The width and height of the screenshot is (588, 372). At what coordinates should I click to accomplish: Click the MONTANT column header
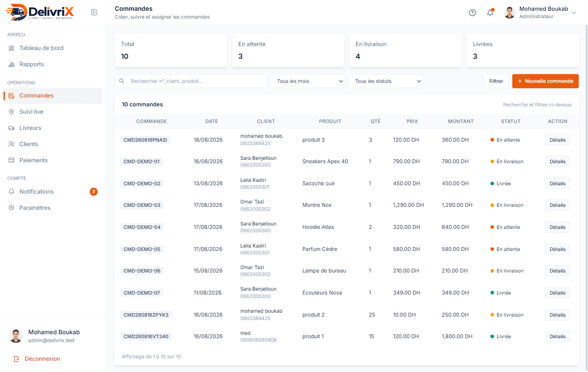coord(460,122)
